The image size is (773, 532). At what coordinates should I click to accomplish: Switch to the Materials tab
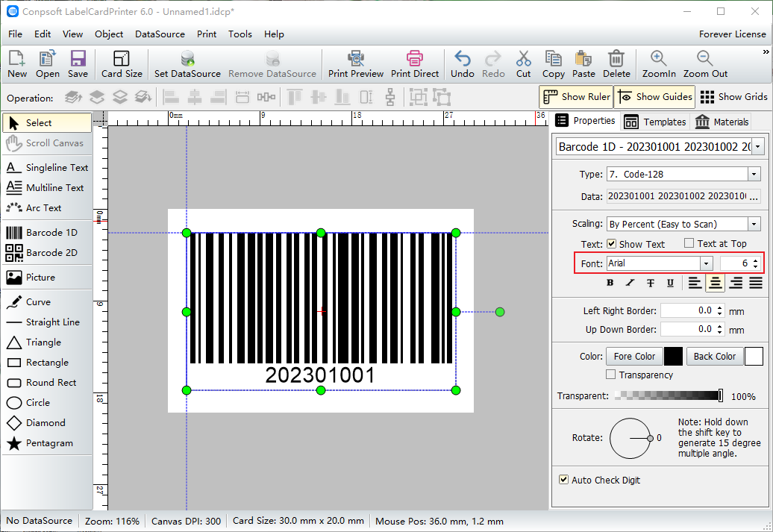click(x=722, y=122)
